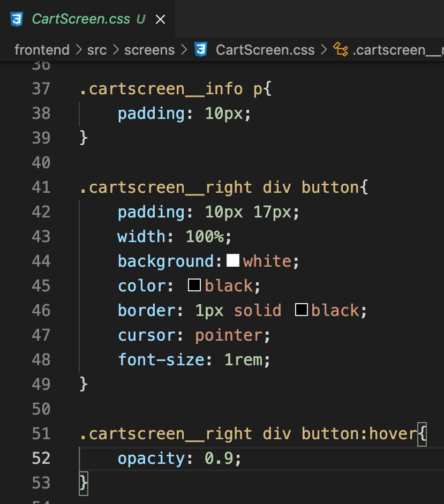Open CartScreen.css breadcrumb file dropdown
The image size is (444, 504).
coord(265,50)
